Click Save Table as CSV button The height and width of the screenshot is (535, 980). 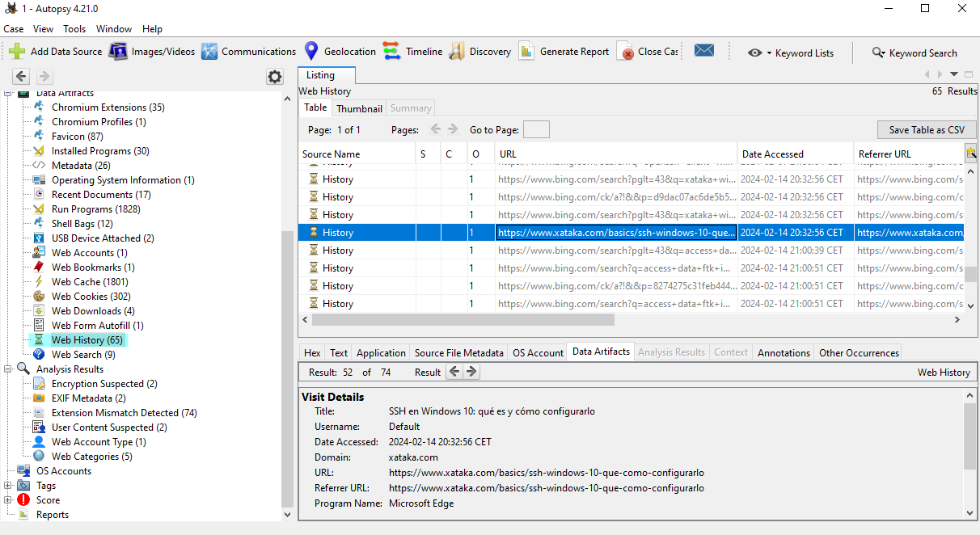927,130
